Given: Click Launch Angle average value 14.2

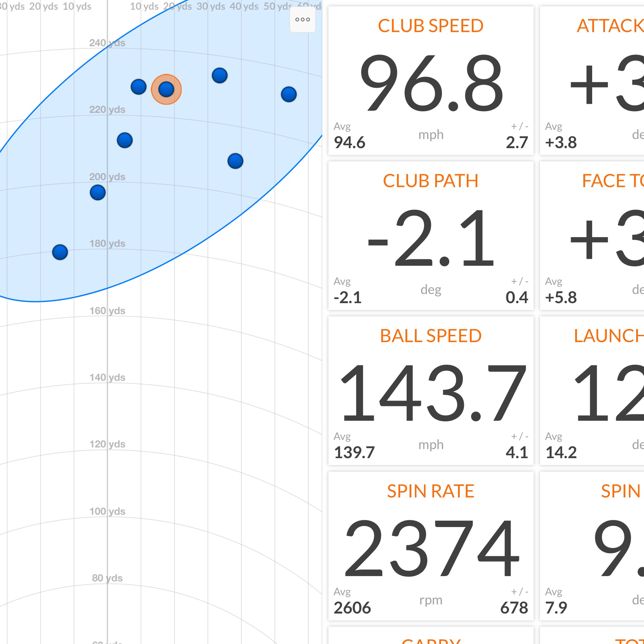Looking at the screenshot, I should [x=561, y=453].
